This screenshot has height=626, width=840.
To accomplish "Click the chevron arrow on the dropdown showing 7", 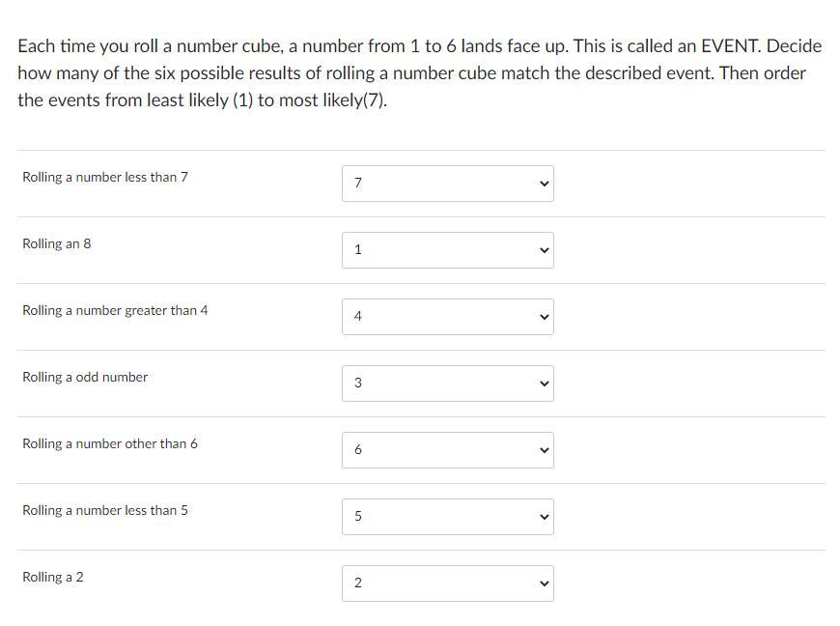I will (x=544, y=184).
